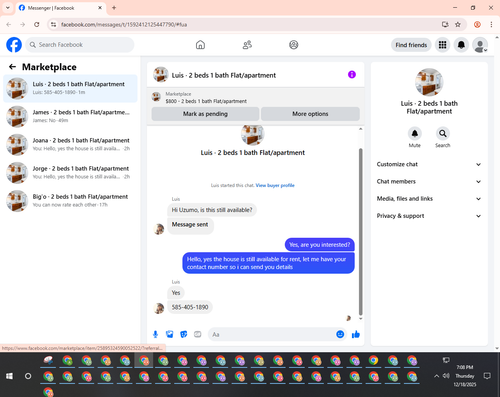Open the taskbar volume icon
Screen dimensions: 500x397
point(446,376)
